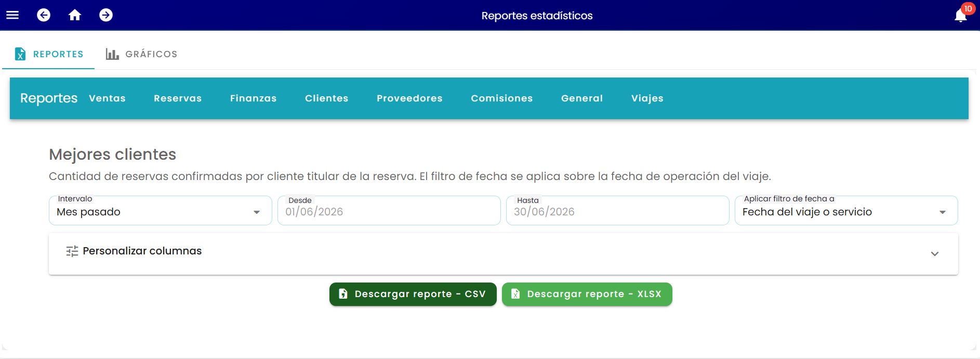Open the Clientes reports menu
Screen dimensions: 980x359
point(327,98)
